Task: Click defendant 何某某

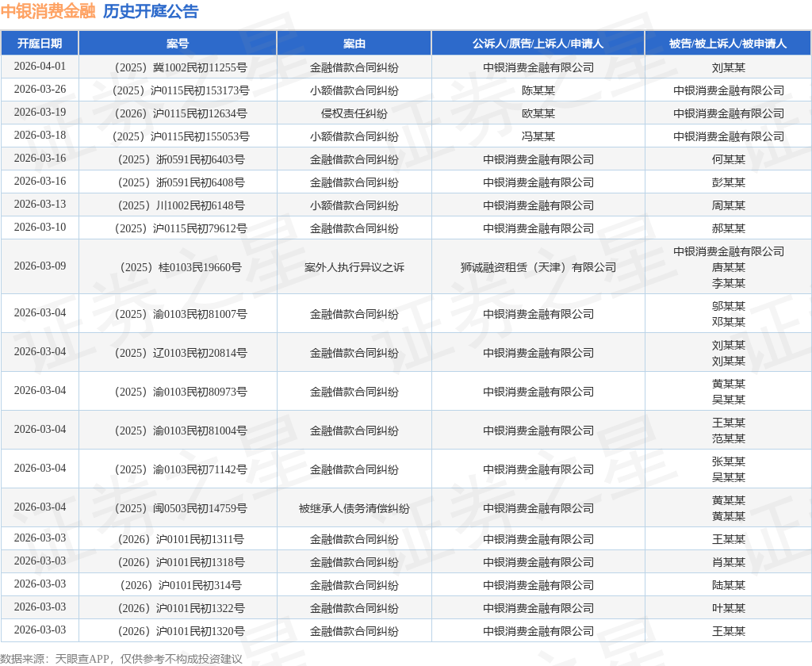Action: tap(728, 159)
